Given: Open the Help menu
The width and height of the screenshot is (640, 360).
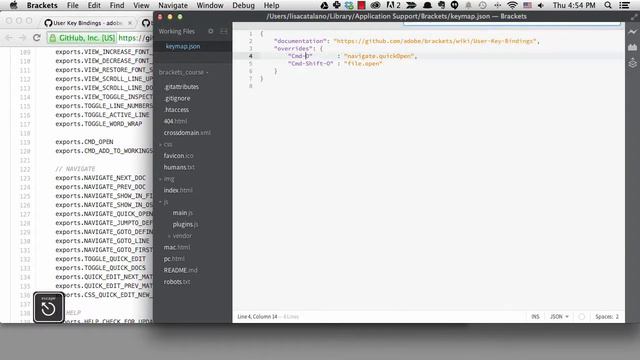Looking at the screenshot, I should pos(271,5).
